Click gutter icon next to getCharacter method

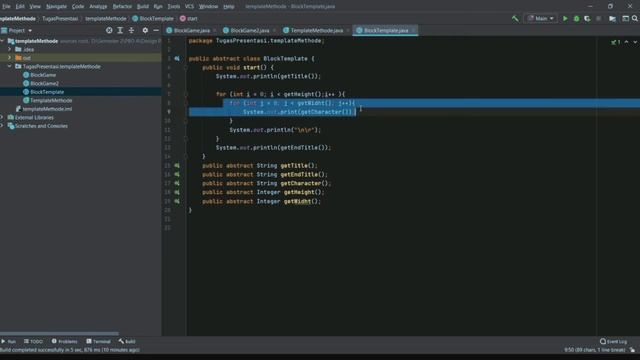pos(177,183)
